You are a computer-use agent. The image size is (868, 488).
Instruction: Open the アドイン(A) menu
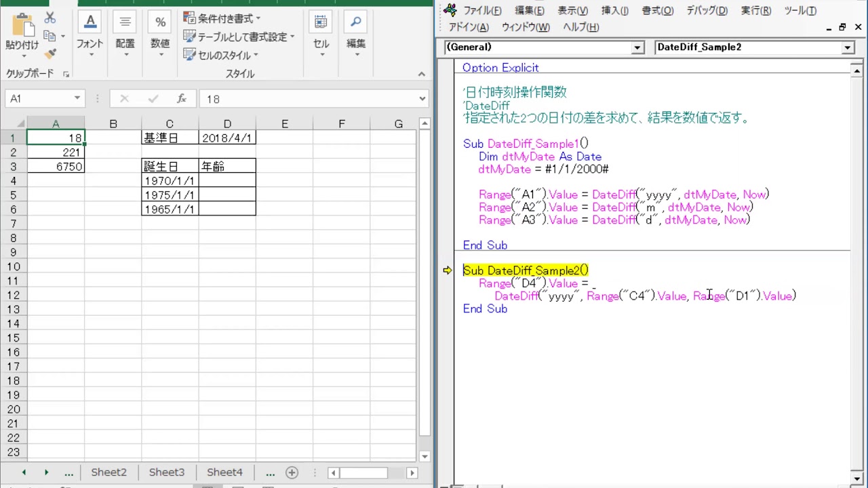click(x=469, y=27)
